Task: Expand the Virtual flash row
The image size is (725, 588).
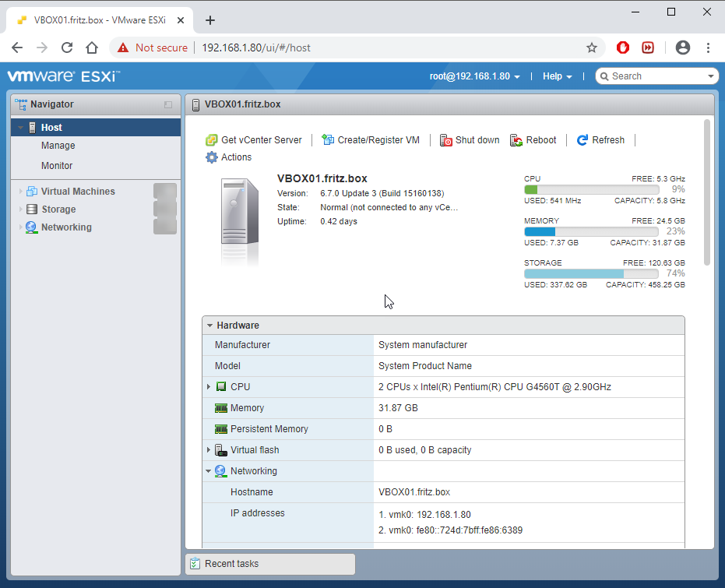Action: pos(209,450)
